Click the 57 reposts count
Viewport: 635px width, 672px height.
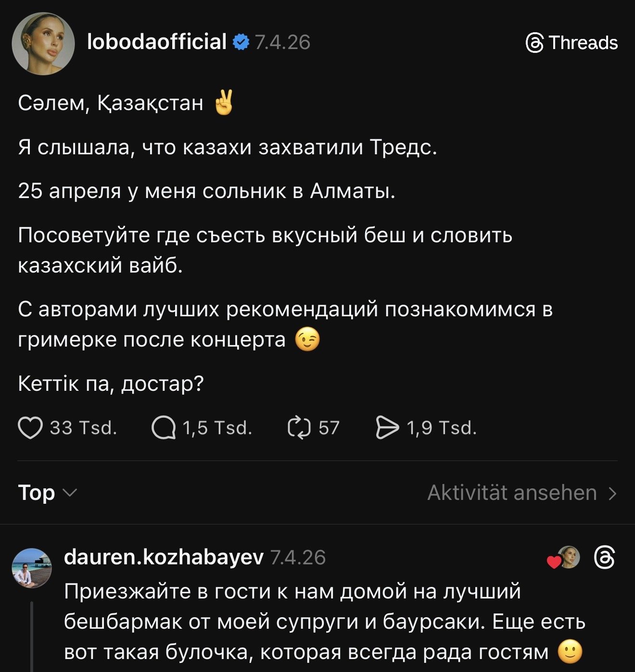pyautogui.click(x=329, y=428)
